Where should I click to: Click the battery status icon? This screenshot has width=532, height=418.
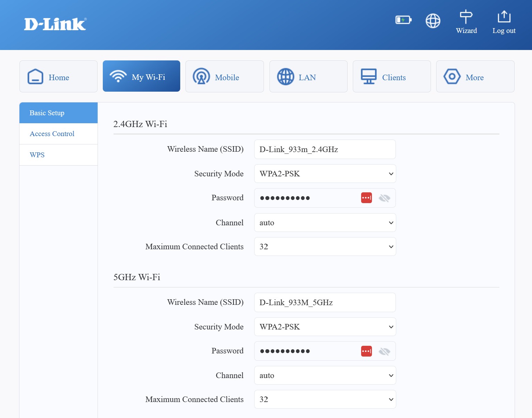(x=403, y=20)
